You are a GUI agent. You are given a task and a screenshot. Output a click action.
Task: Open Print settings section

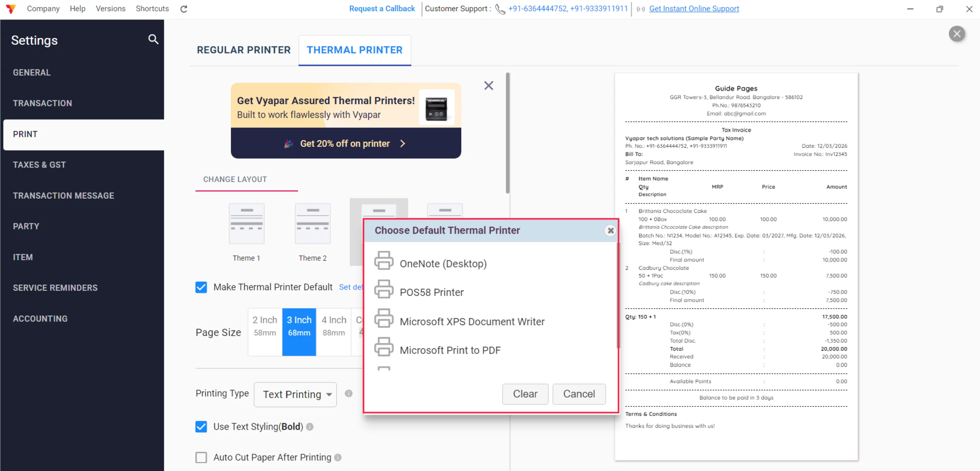pos(83,134)
